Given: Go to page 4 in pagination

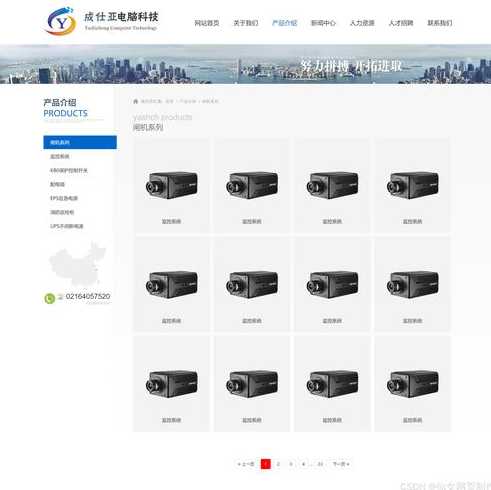Looking at the screenshot, I should 303,464.
